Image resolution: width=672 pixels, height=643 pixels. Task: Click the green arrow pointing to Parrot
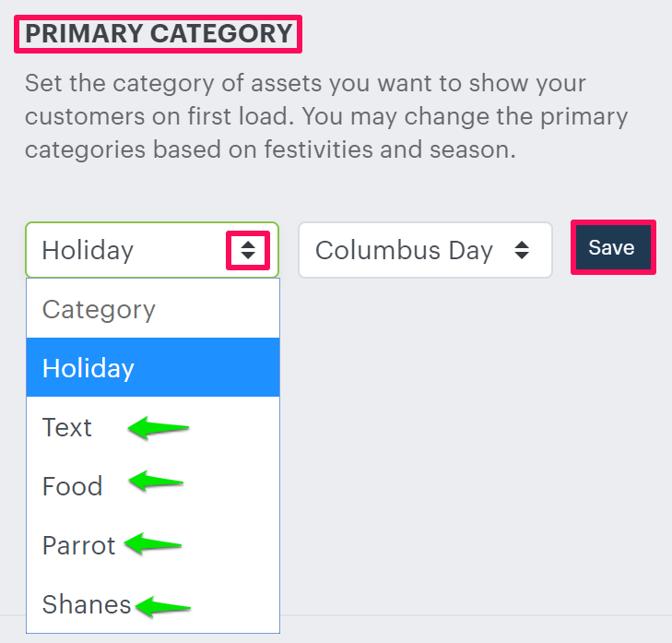coord(153,544)
